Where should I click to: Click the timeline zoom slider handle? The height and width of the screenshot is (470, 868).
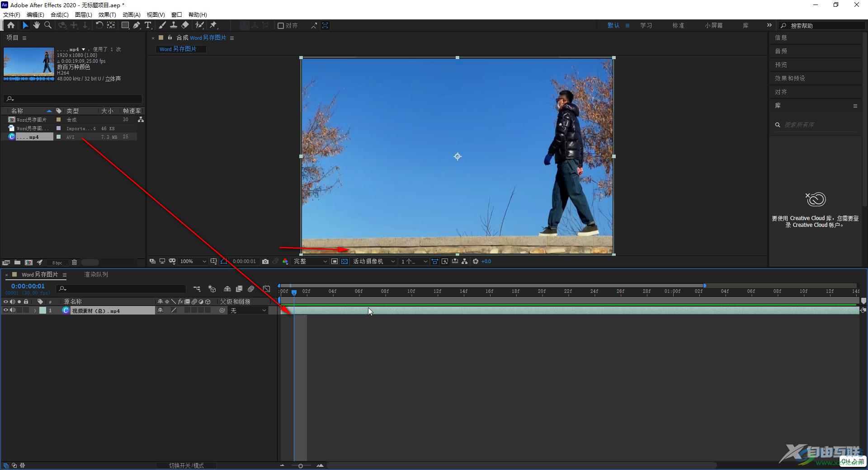tap(300, 465)
